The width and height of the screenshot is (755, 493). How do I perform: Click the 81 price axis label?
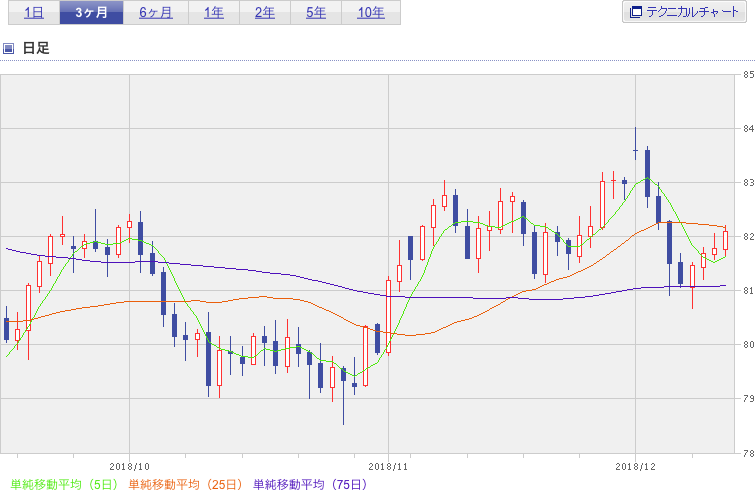click(x=748, y=290)
